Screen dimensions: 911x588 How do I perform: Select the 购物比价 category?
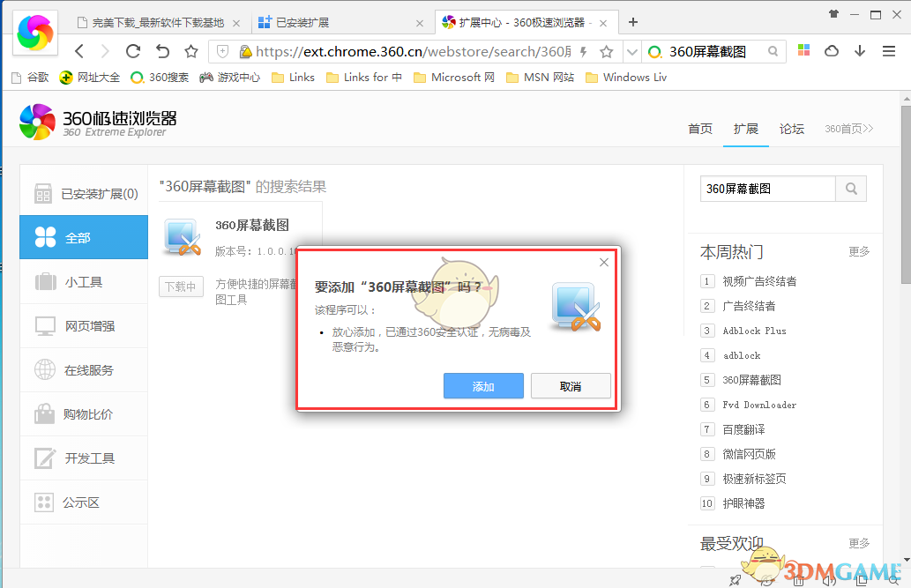84,414
